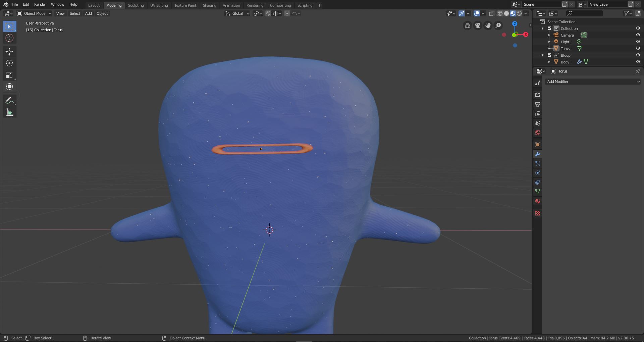Open the Physics Properties tab
This screenshot has width=644, height=342.
537,173
